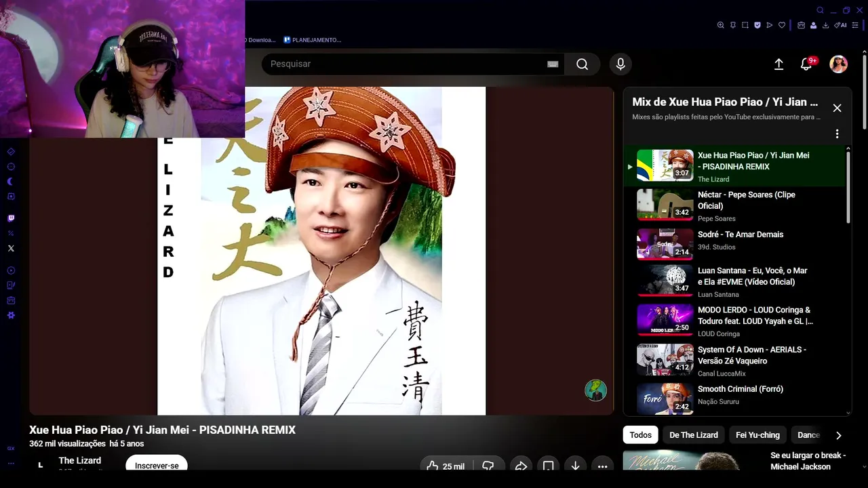Image resolution: width=868 pixels, height=488 pixels.
Task: Open the browser tab search icon
Action: [x=820, y=10]
